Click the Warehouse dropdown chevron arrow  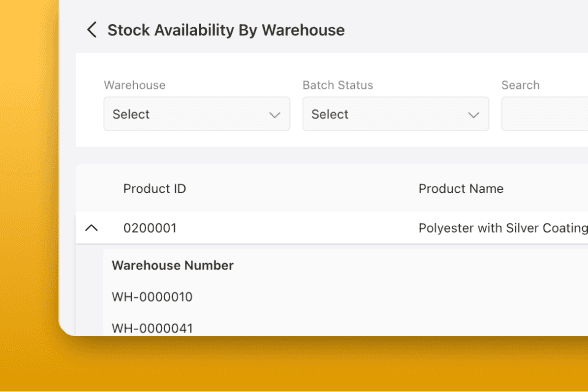[275, 115]
